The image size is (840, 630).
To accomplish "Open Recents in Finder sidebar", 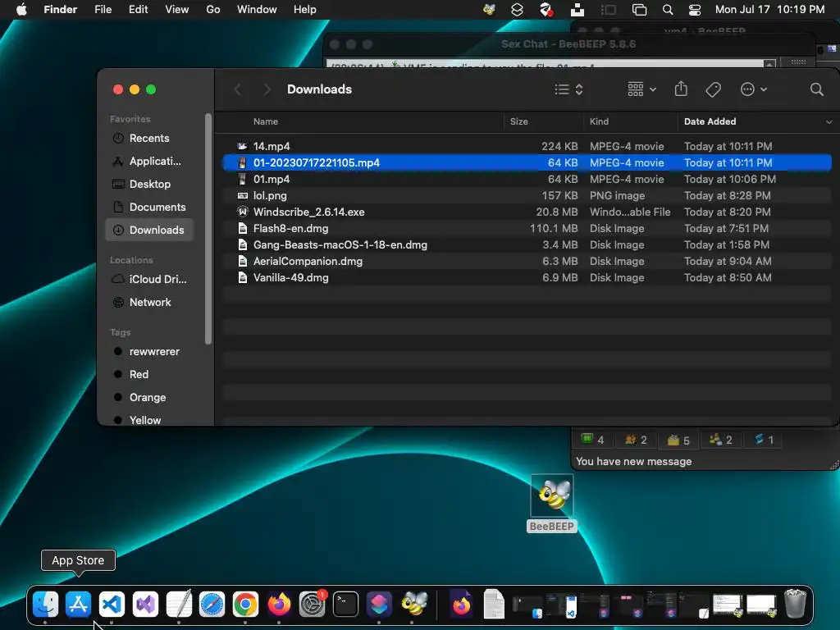I will 149,138.
